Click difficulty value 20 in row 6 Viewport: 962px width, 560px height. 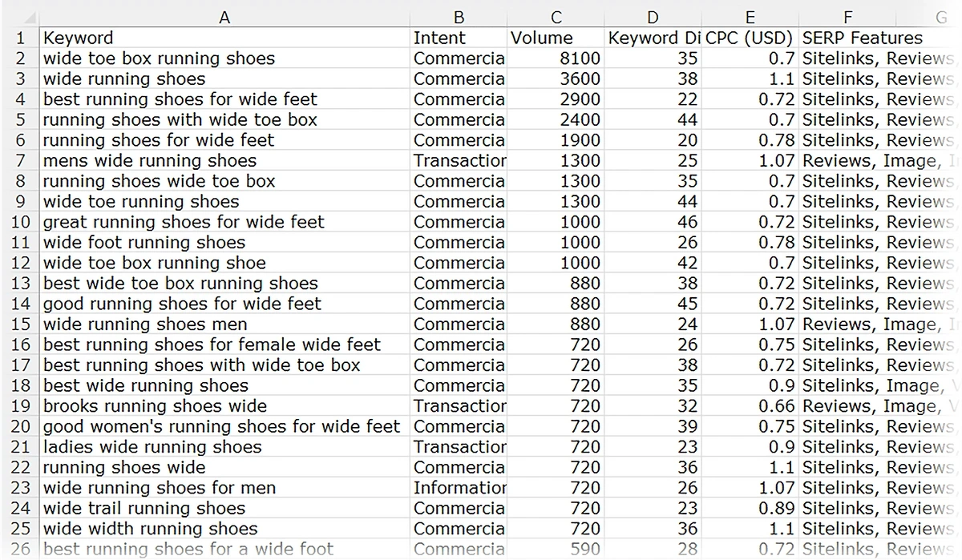point(653,140)
